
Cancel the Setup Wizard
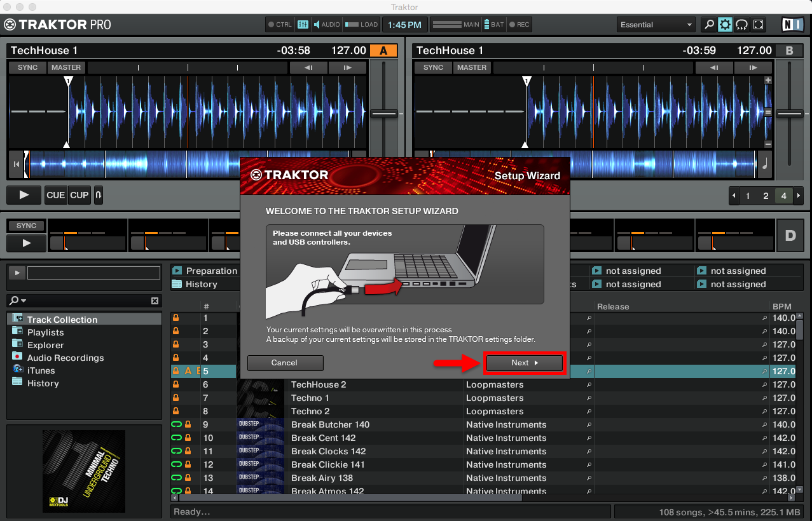pyautogui.click(x=285, y=363)
